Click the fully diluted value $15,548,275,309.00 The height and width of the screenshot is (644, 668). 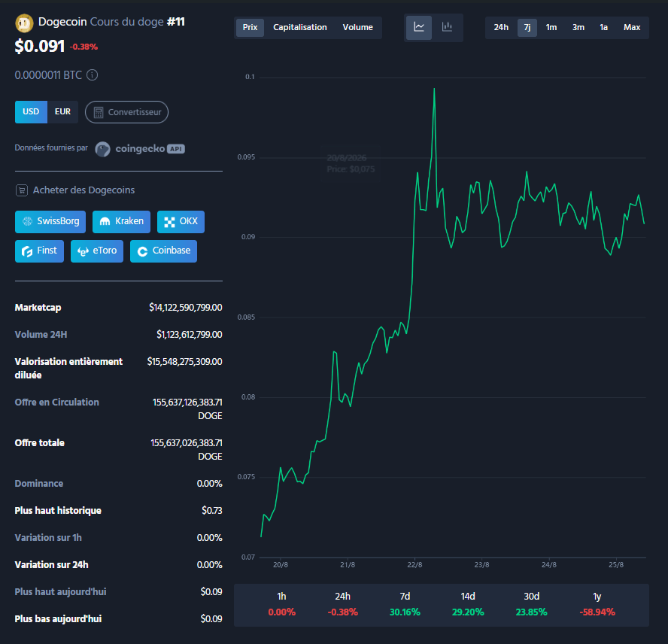184,361
